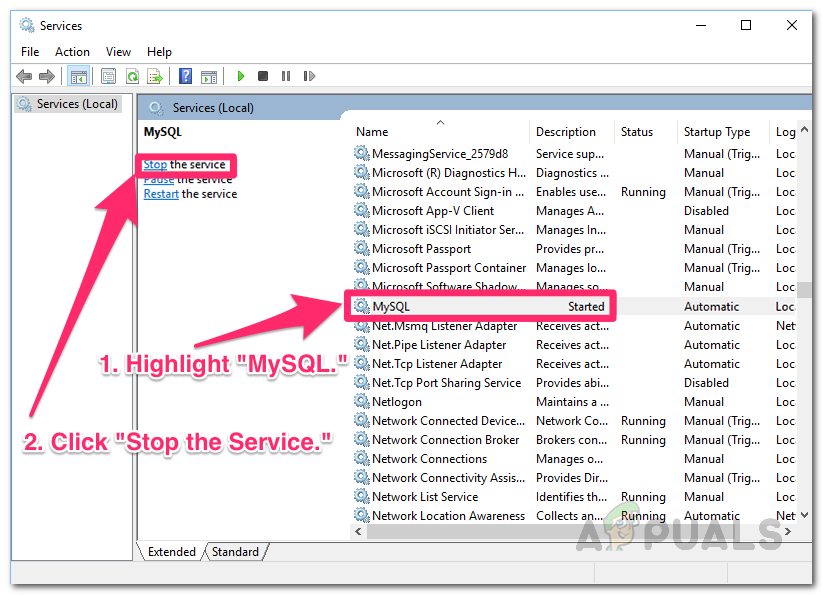Go forward with the toolbar Forward arrow

47,77
